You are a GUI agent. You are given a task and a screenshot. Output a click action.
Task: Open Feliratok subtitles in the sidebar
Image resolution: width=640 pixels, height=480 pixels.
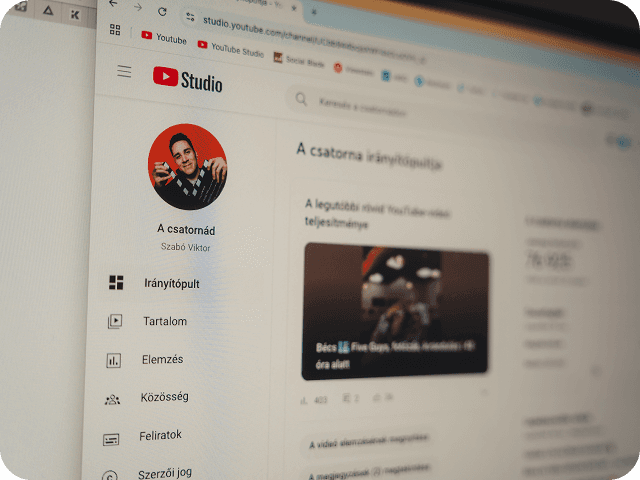160,436
